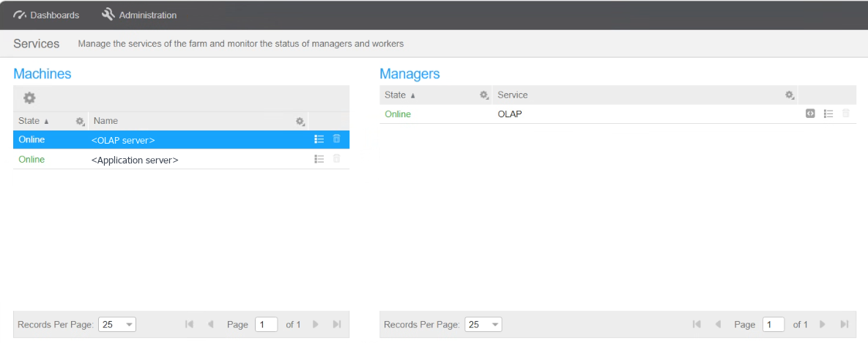
Task: Open Managers Service column settings gear
Action: coord(790,95)
